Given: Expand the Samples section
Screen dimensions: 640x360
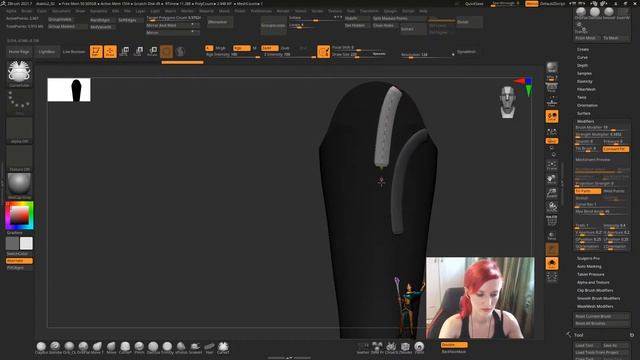Looking at the screenshot, I should [584, 73].
